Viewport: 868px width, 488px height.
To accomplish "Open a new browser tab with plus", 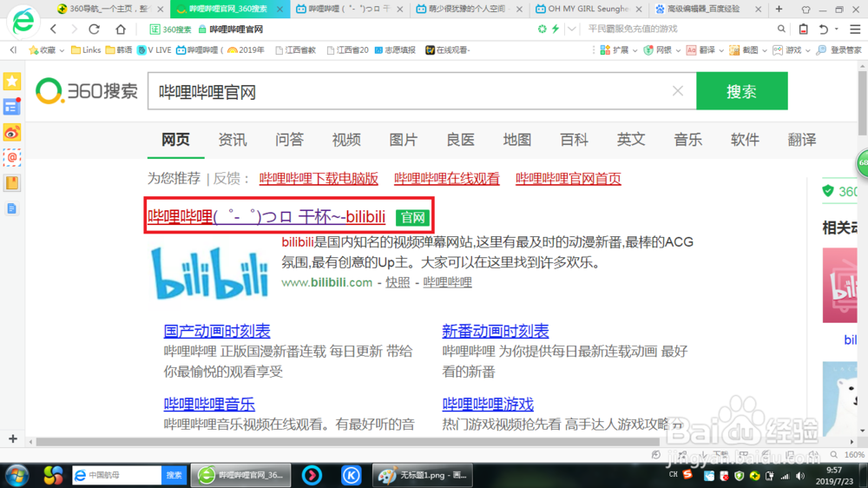I will (779, 9).
